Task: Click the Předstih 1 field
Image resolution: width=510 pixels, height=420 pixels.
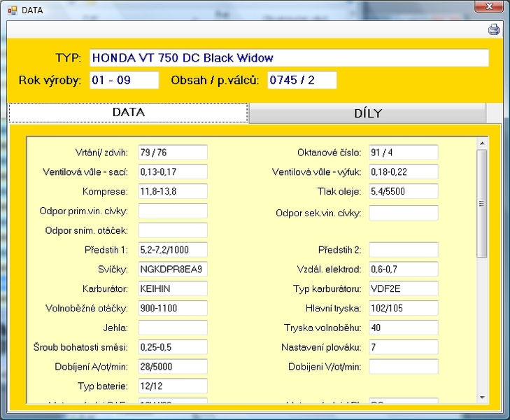Action: click(173, 250)
